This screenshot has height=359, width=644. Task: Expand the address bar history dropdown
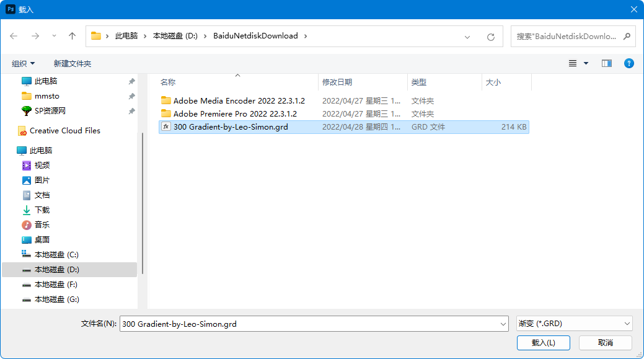(x=467, y=37)
